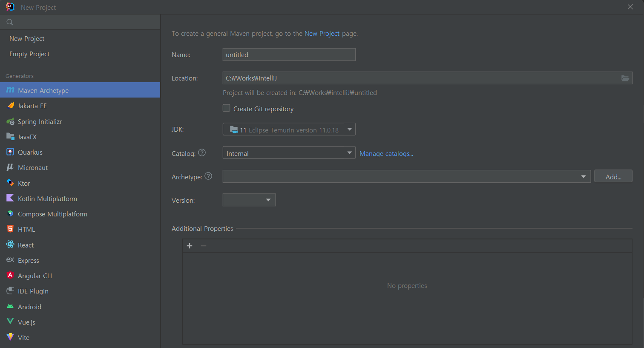Click the Quarkus icon
This screenshot has width=644, height=348.
(x=10, y=152)
